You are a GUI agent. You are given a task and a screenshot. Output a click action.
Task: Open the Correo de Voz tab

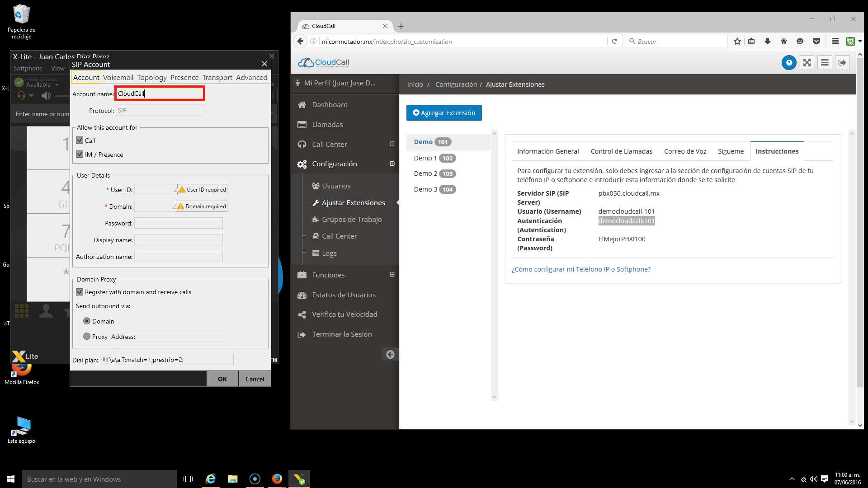685,151
